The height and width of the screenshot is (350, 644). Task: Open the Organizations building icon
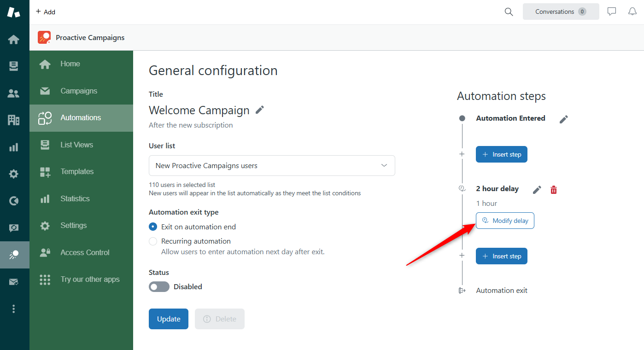tap(14, 121)
